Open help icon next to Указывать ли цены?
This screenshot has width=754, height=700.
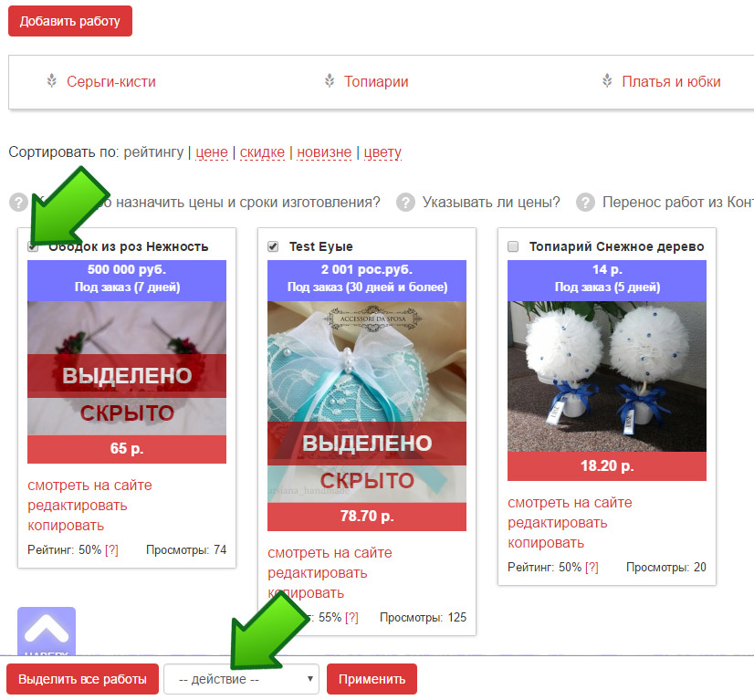pyautogui.click(x=405, y=203)
